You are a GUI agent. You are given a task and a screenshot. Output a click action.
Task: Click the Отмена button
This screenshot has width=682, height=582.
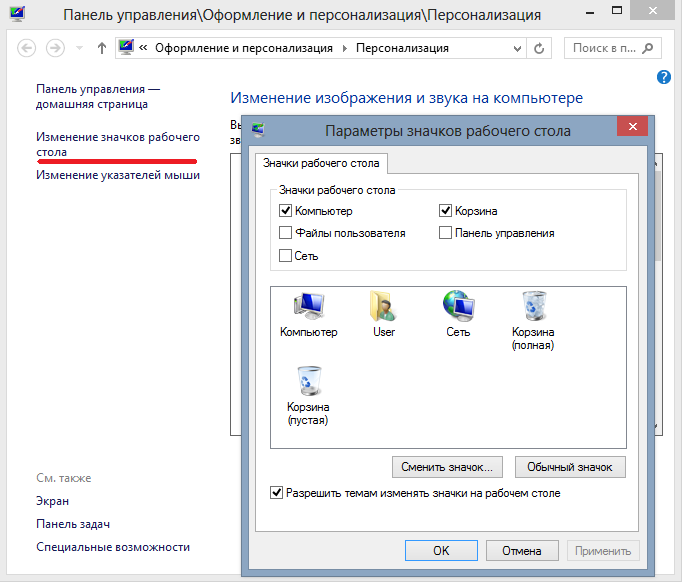coord(522,551)
